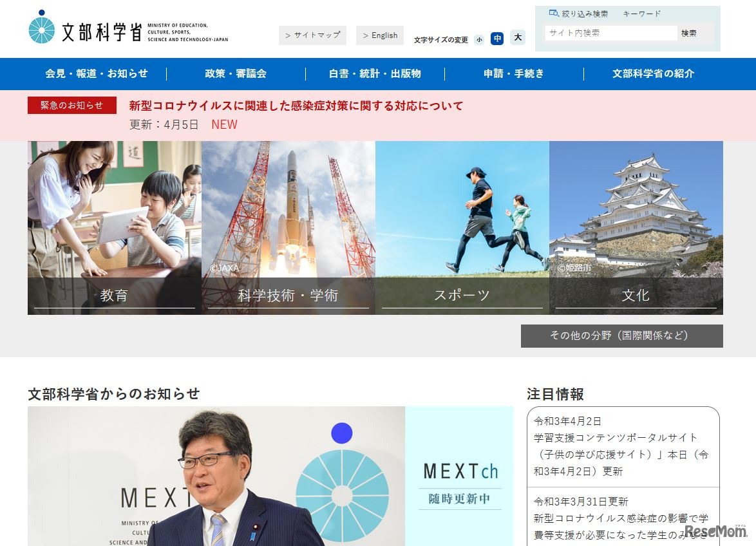Open the サイトマップ link
756x546 pixels.
point(314,35)
